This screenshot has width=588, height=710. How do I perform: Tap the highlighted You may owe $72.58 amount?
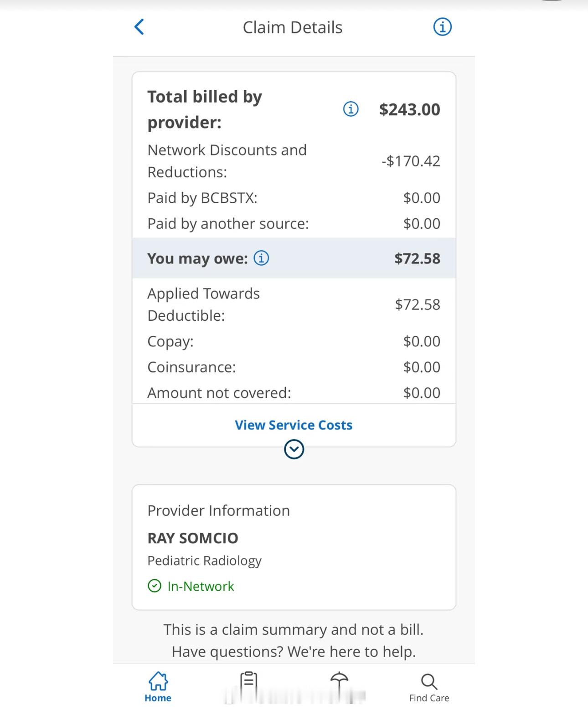[417, 258]
